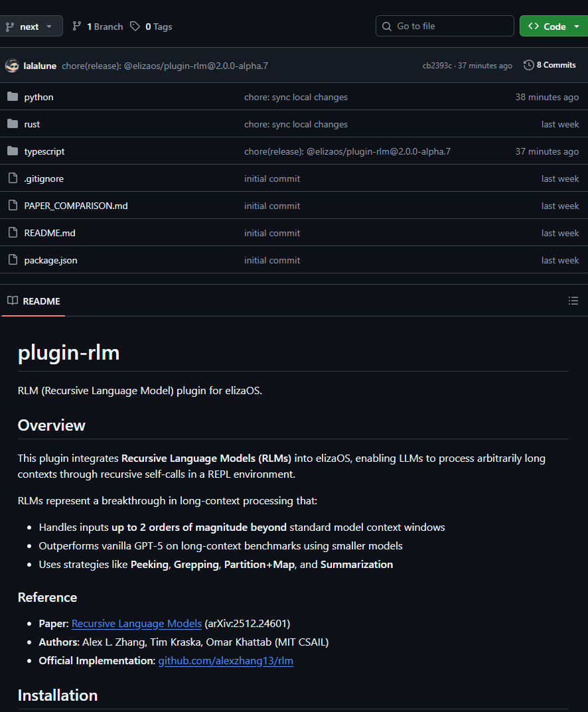
Task: Click the git branch icon beside 1 Branch
Action: 77,27
